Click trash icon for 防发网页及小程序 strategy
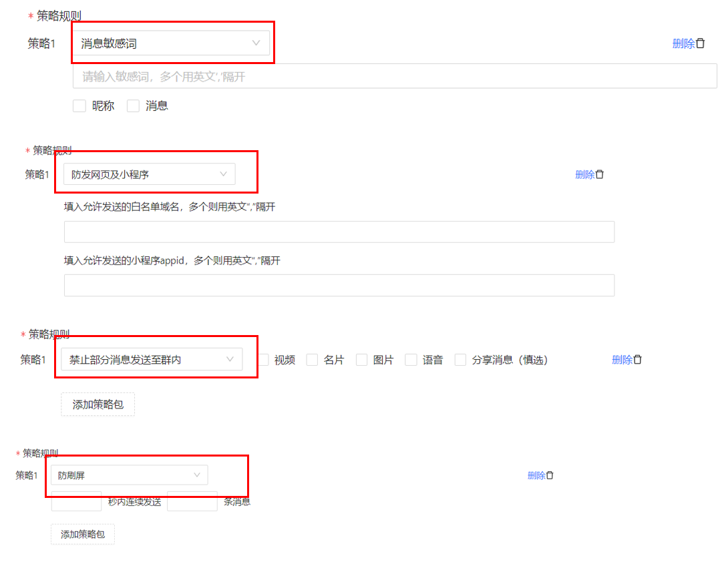 600,174
